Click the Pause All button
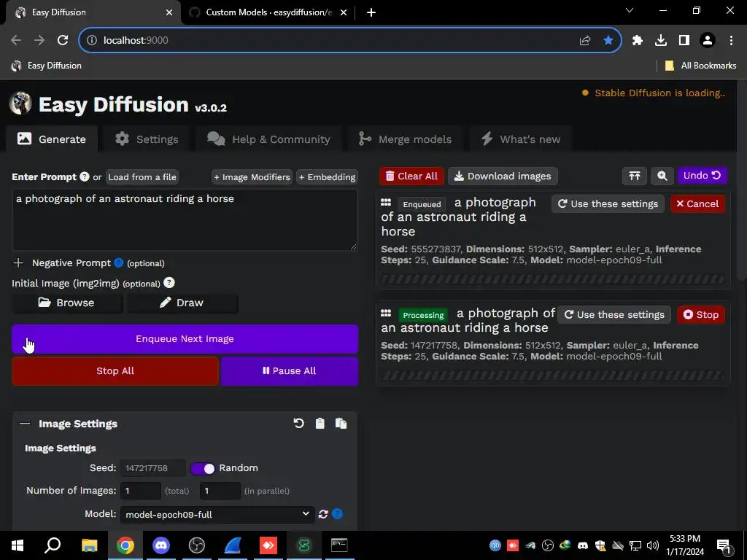This screenshot has width=747, height=560. pos(289,371)
